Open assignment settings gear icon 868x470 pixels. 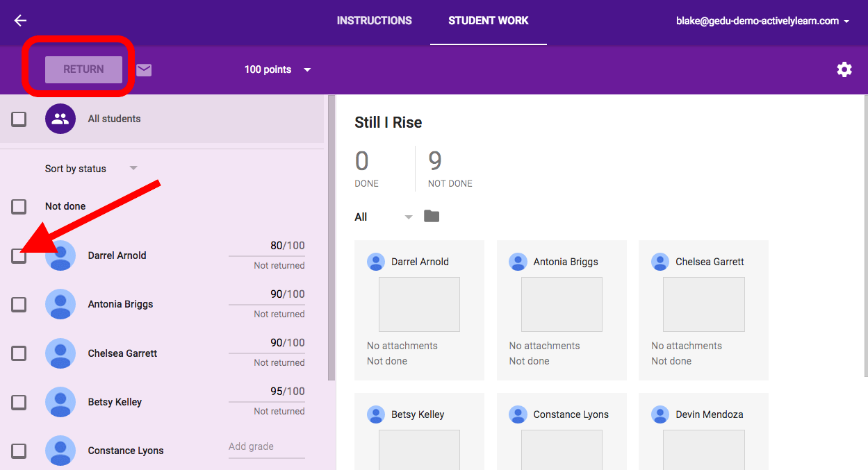[x=844, y=69]
